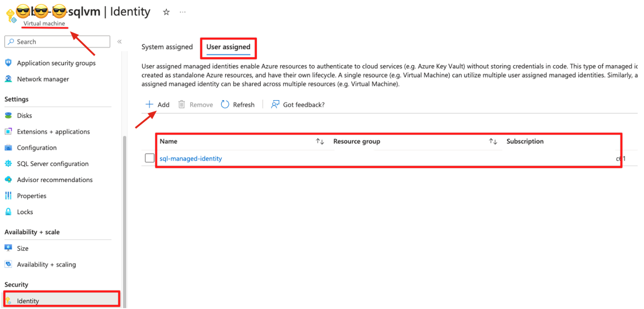644x309 pixels.
Task: Click the Advisor recommendations cloud icon
Action: 8,180
